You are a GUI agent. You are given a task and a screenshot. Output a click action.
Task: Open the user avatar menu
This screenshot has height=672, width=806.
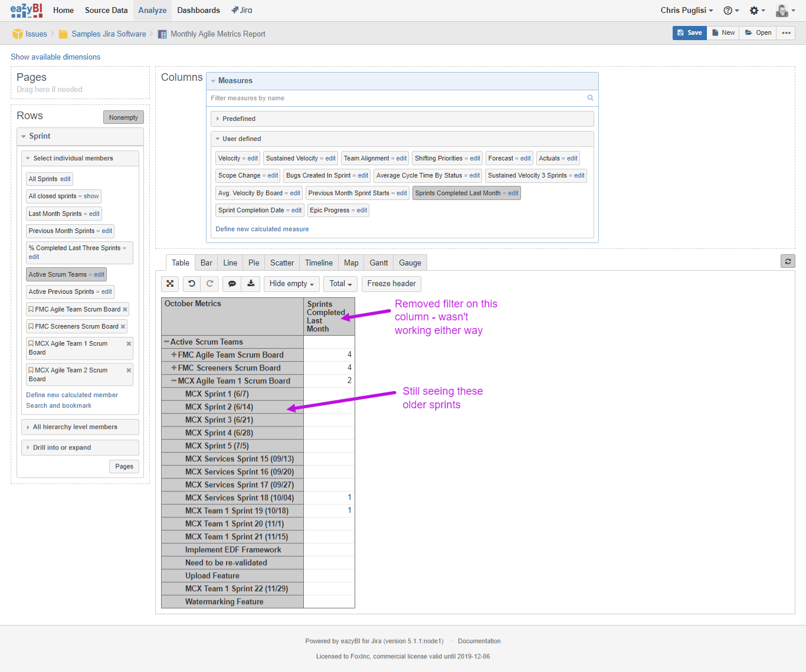tap(785, 11)
